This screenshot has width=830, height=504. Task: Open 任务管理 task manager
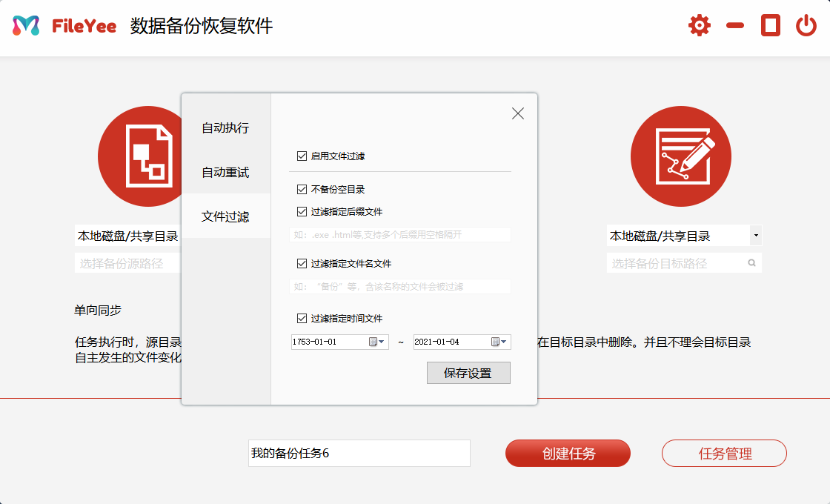[x=724, y=453]
